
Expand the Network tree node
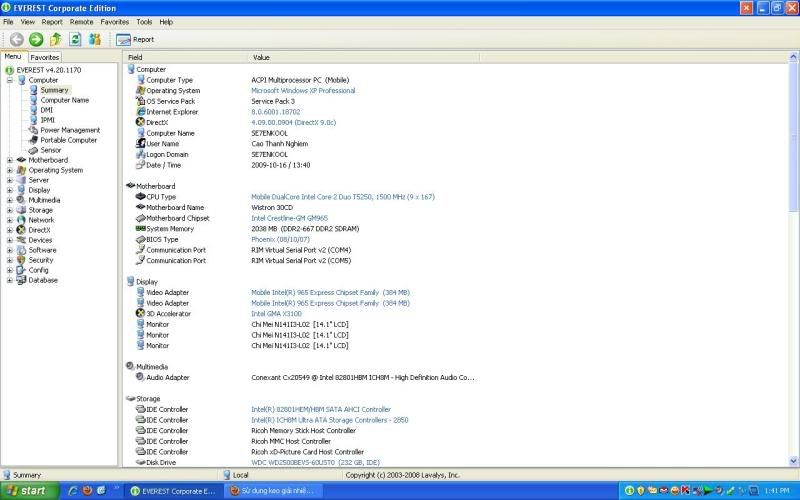(10, 220)
